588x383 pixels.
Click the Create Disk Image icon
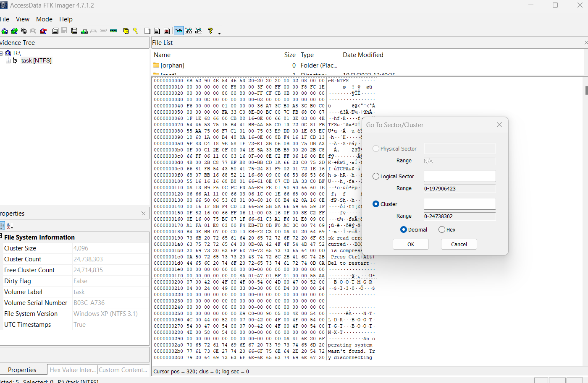pos(55,31)
